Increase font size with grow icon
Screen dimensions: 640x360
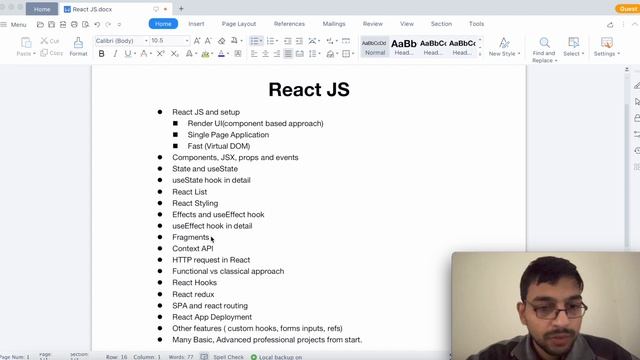pyautogui.click(x=197, y=41)
